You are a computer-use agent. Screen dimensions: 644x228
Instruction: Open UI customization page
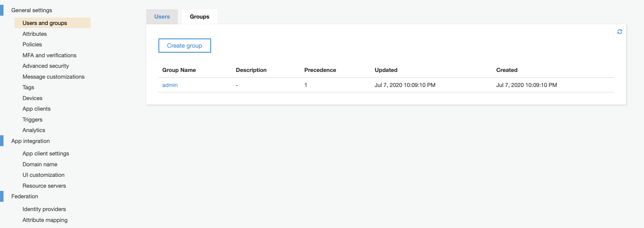click(44, 175)
